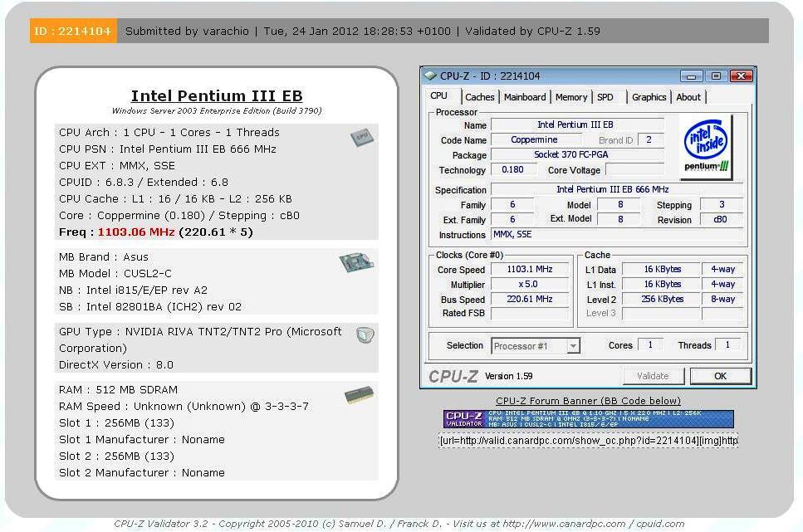Click the Version 1.59 label
The image size is (803, 532).
pyautogui.click(x=508, y=376)
